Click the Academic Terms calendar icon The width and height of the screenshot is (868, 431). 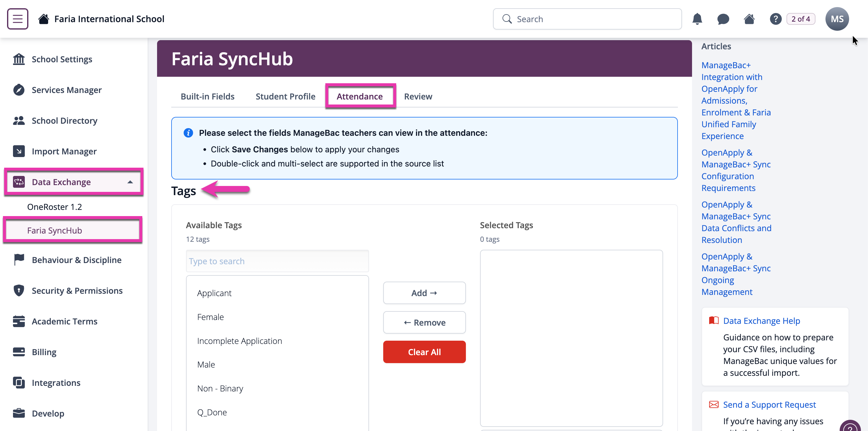pyautogui.click(x=19, y=321)
